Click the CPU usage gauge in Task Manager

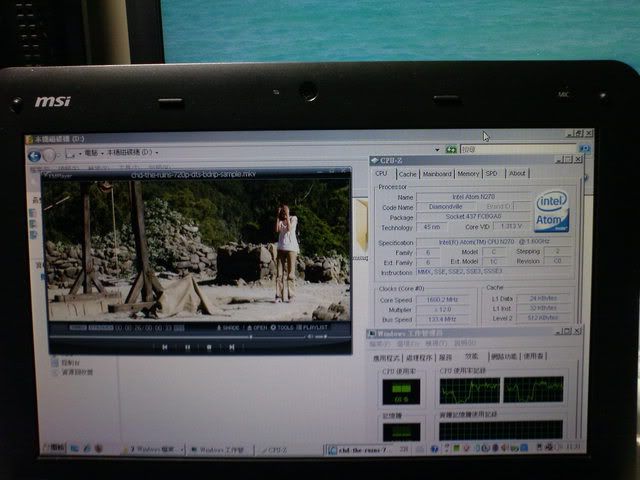click(401, 392)
